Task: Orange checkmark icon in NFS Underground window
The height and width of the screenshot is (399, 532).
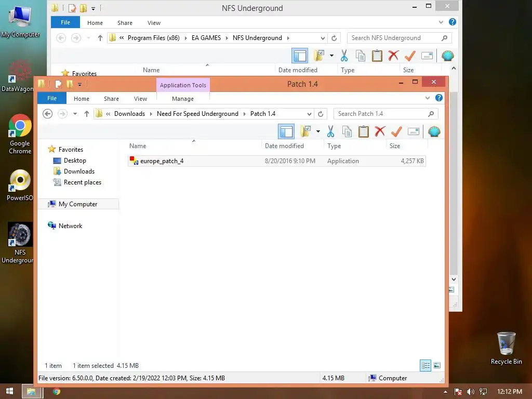Action: pyautogui.click(x=410, y=56)
